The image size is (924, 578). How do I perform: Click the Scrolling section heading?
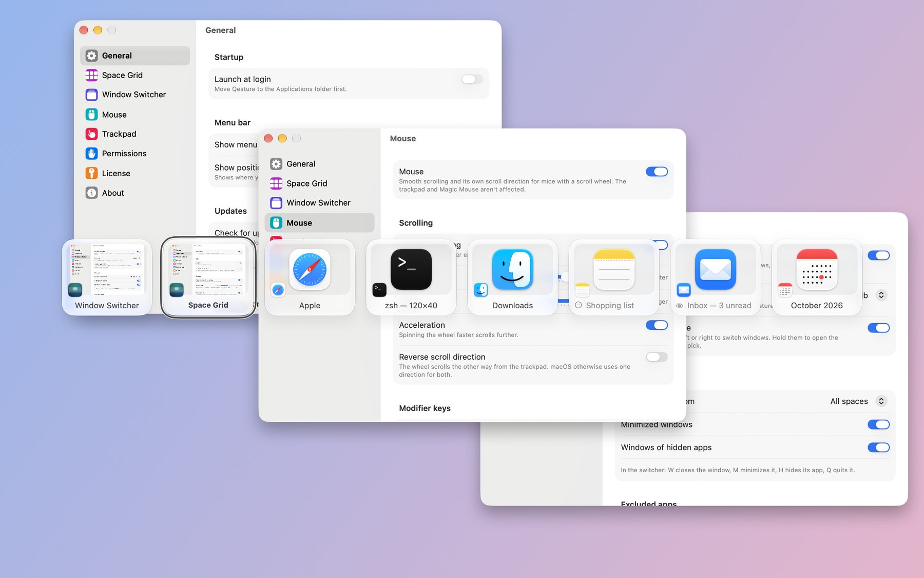416,223
